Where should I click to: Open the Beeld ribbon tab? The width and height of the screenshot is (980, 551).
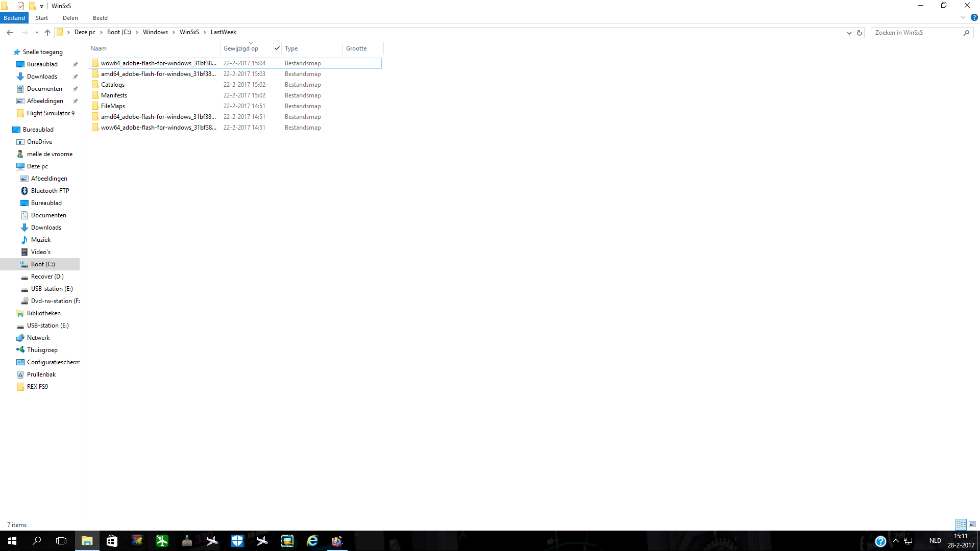[100, 18]
